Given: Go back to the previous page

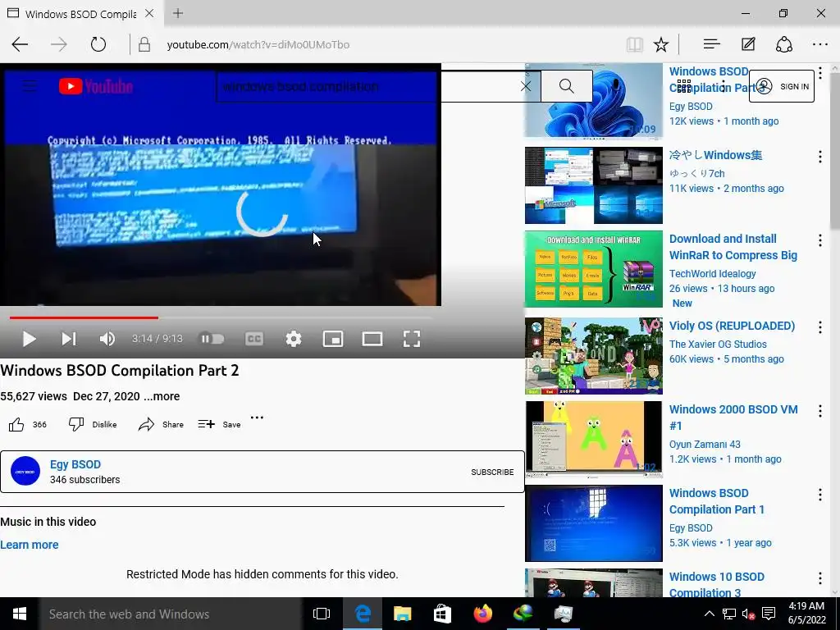Looking at the screenshot, I should tap(20, 44).
